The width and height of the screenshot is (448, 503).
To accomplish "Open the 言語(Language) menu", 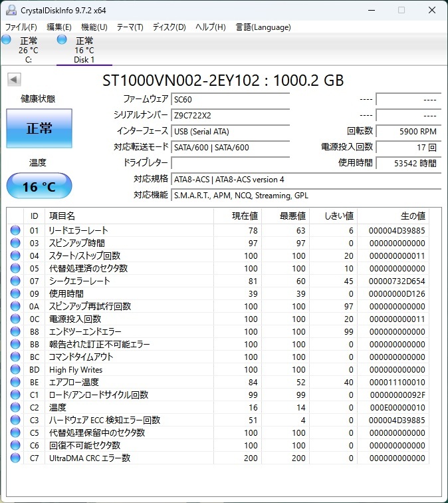I will tap(263, 27).
